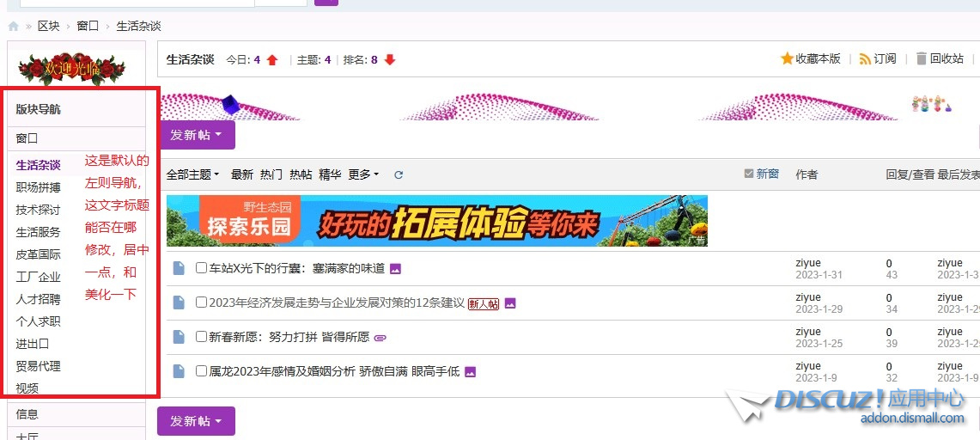The width and height of the screenshot is (980, 440).
Task: Check the box for thread 车站X光下的行囊
Action: (x=201, y=268)
